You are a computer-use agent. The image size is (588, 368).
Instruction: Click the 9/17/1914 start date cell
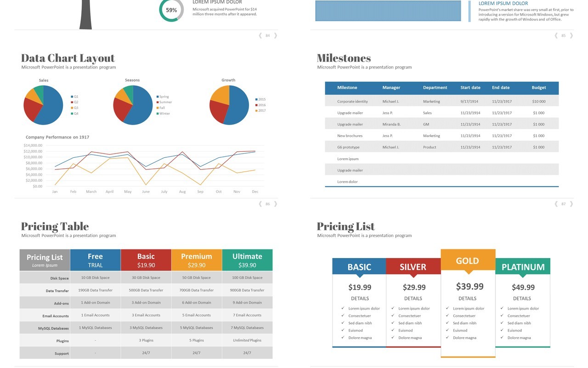tap(469, 101)
